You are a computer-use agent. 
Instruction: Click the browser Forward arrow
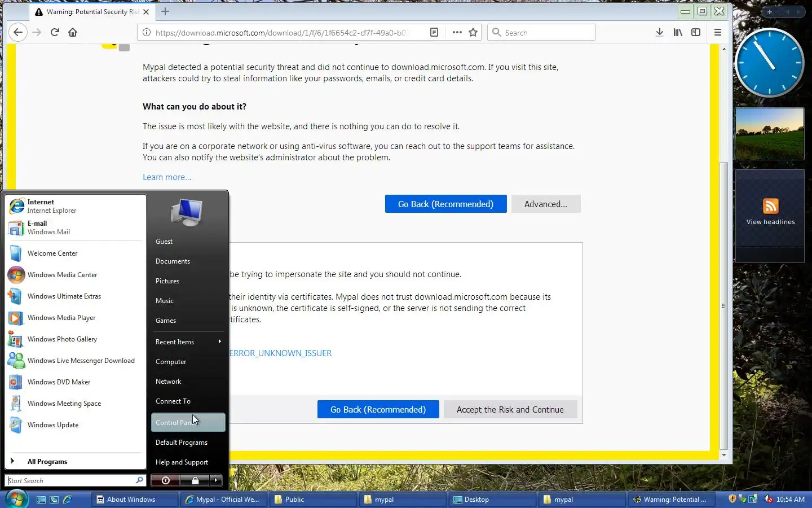(37, 32)
